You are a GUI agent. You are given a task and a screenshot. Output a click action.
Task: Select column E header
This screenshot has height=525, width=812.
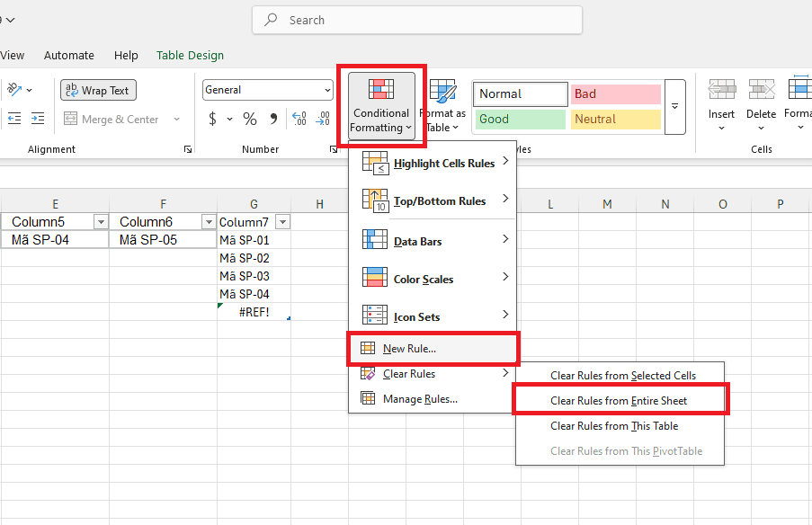click(55, 204)
